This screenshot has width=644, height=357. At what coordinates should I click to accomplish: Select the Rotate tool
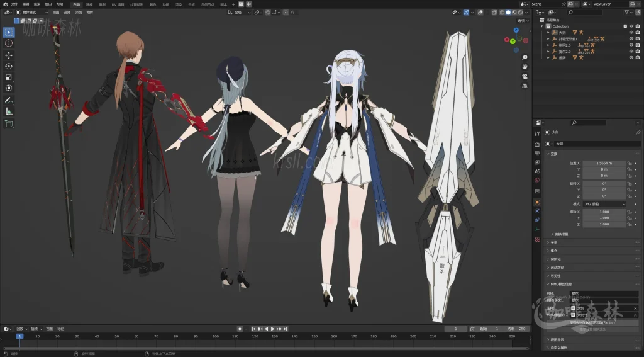click(9, 66)
